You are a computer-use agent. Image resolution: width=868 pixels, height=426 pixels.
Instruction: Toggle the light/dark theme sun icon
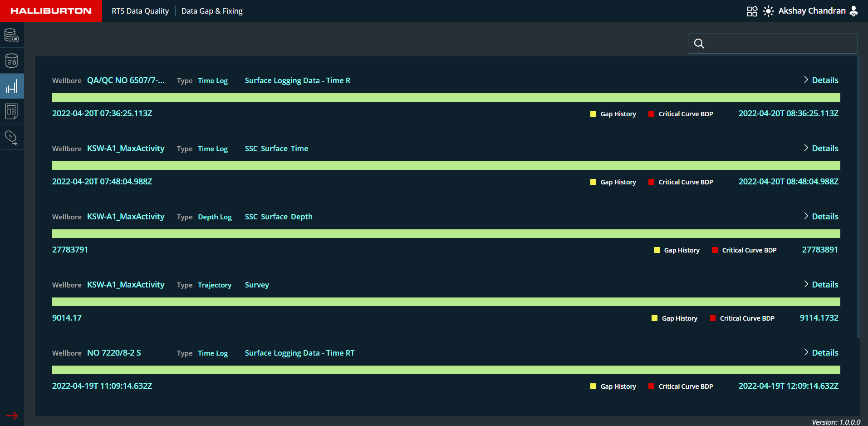(x=768, y=11)
